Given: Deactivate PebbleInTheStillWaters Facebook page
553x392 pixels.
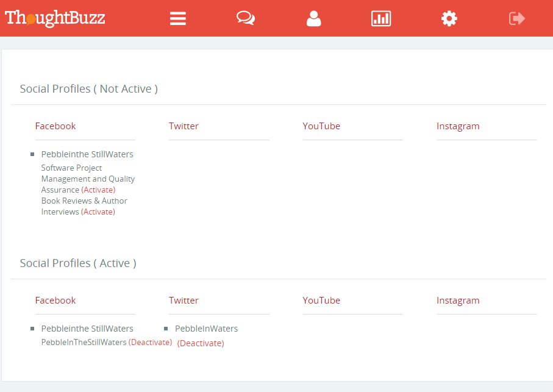Looking at the screenshot, I should coord(150,342).
